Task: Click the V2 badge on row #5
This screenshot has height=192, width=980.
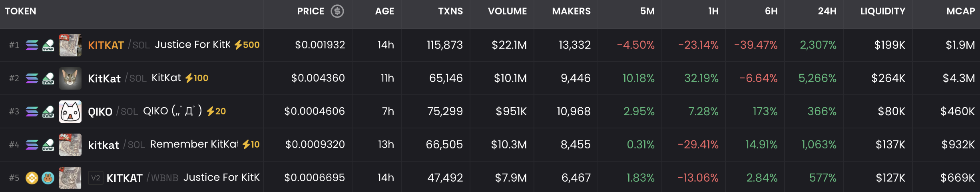Action: tap(96, 178)
